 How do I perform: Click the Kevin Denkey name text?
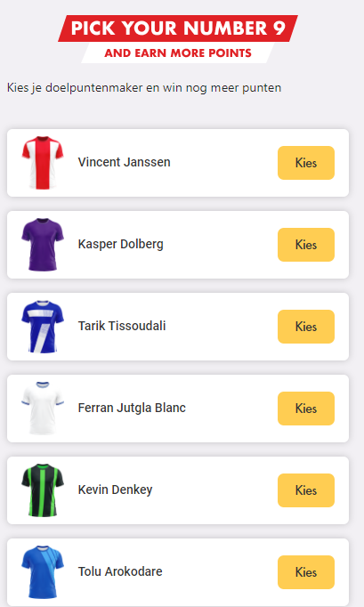[x=115, y=490]
